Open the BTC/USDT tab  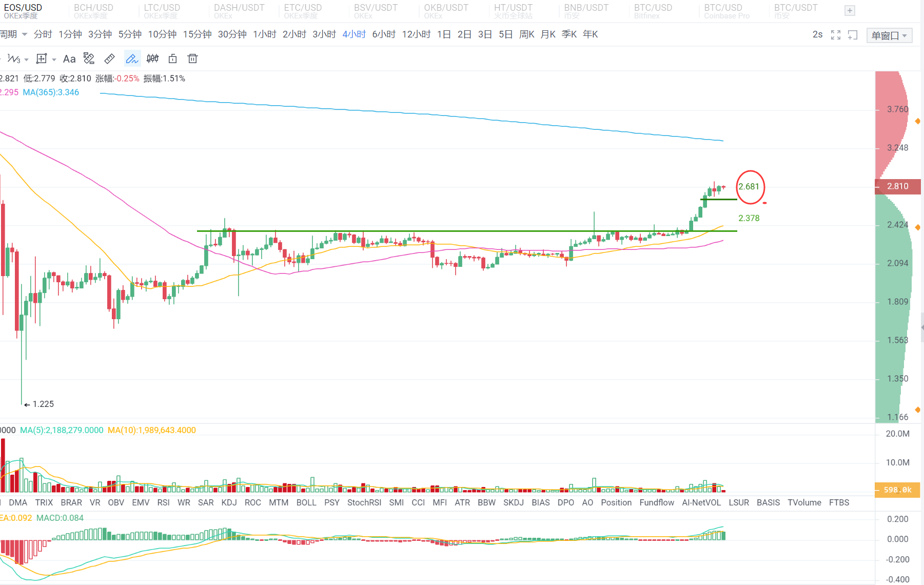(x=796, y=11)
